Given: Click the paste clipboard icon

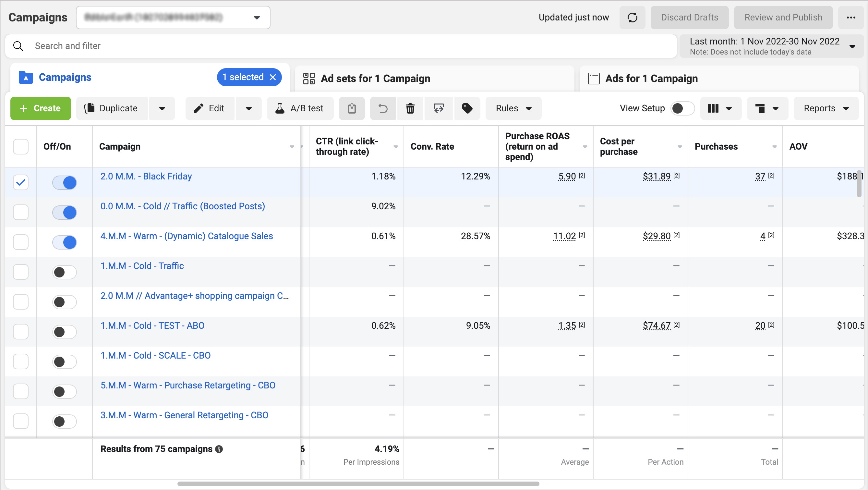Looking at the screenshot, I should [352, 108].
